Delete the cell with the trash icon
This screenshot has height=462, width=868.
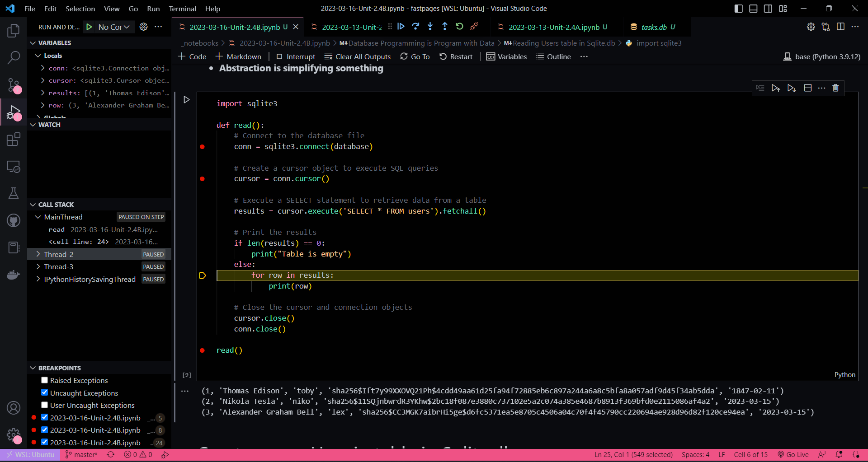[835, 88]
